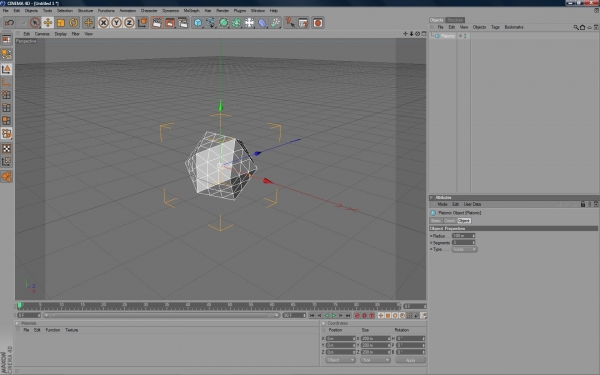Open the Size mode dropdown

click(375, 360)
